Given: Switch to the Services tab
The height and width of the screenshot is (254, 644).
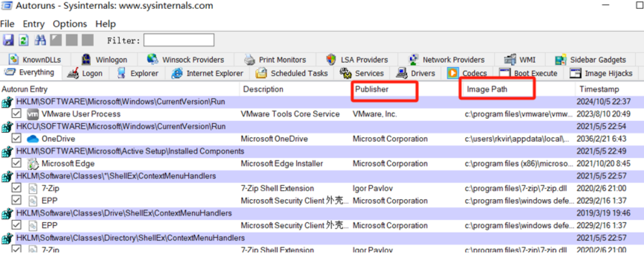Looking at the screenshot, I should coord(362,73).
